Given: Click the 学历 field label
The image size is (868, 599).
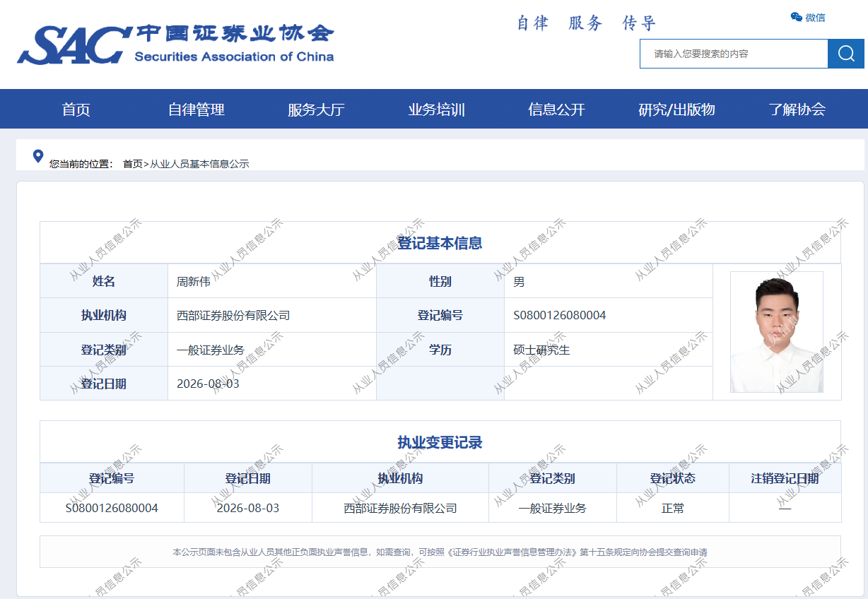Looking at the screenshot, I should click(440, 350).
